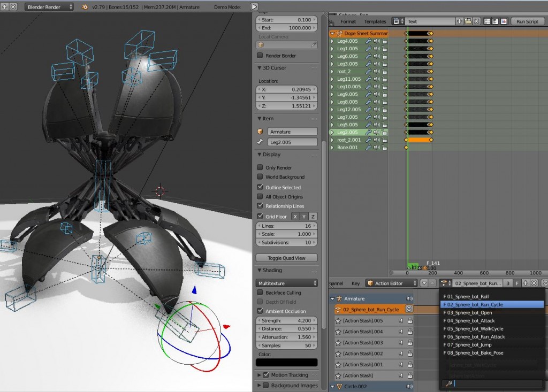This screenshot has height=392, width=548.
Task: Click the wrench modifier icon on Leg2.005 channel
Action: point(369,131)
